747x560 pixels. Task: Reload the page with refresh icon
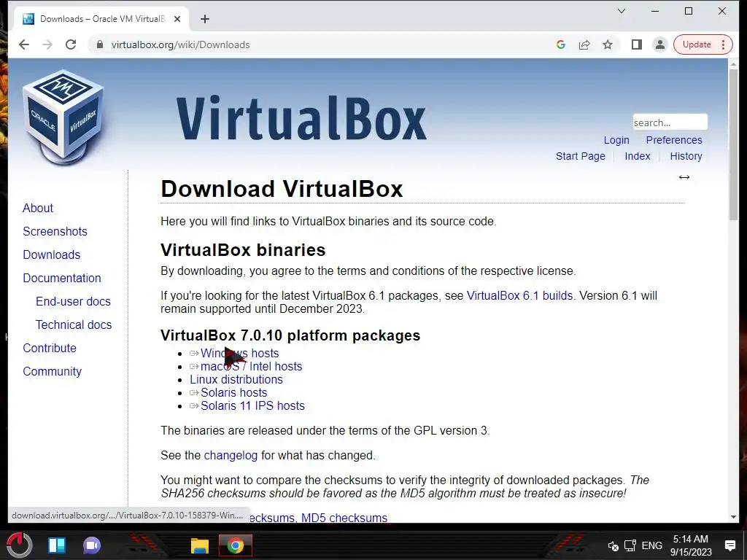pos(71,44)
